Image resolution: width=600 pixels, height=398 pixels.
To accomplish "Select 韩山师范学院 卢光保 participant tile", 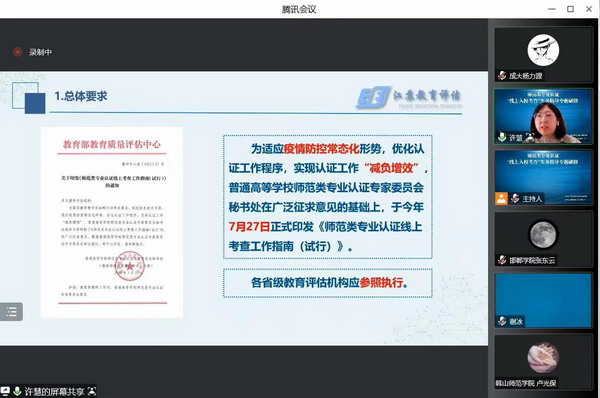I will point(543,362).
